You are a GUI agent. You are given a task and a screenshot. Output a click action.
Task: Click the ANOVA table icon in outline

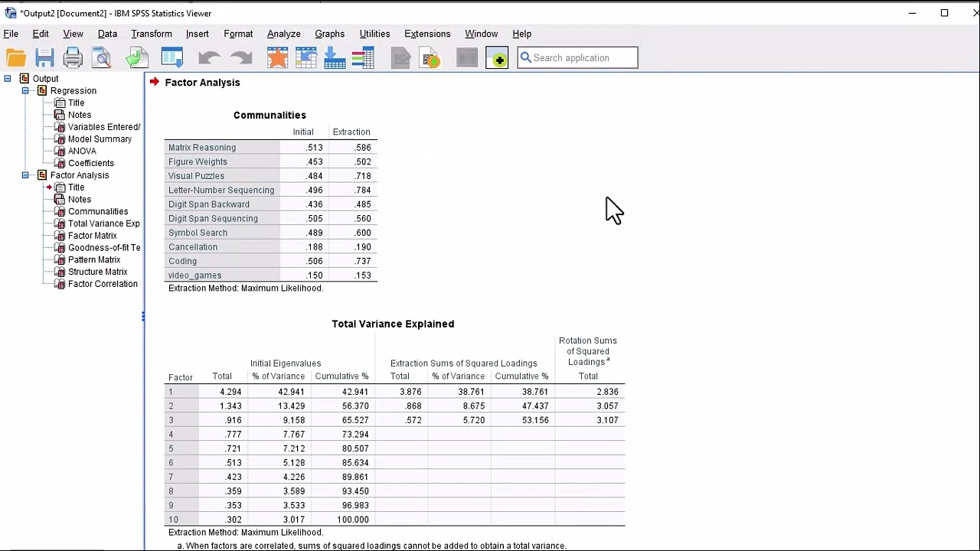(x=60, y=152)
